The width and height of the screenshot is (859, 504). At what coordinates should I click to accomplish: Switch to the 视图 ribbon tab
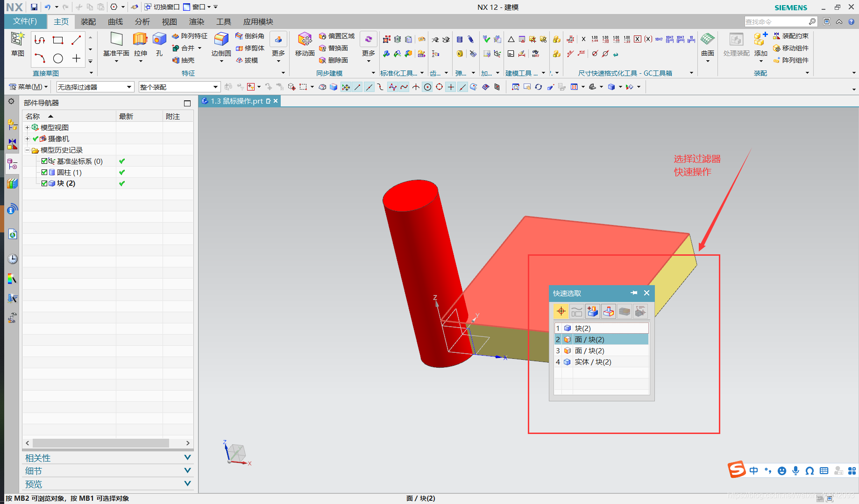pyautogui.click(x=170, y=22)
